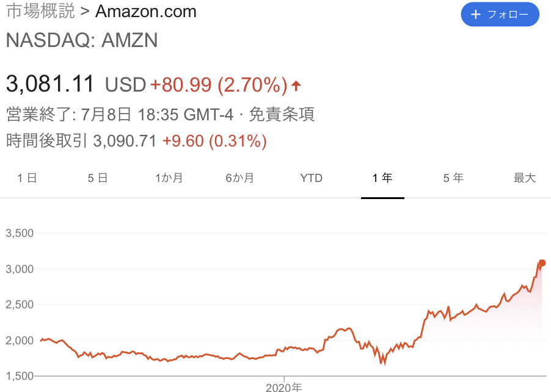
Task: Switch to the 1日 range tab
Action: 27,178
